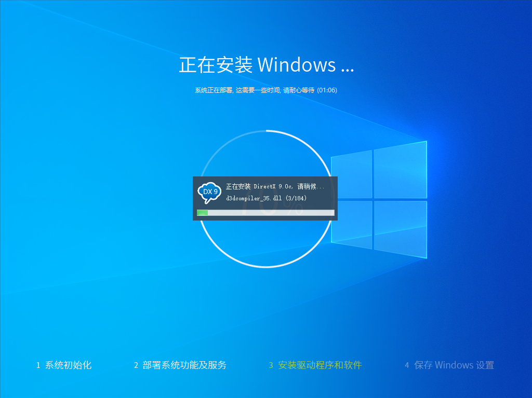
Task: Click step 1 系统初始化 indicator
Action: click(x=64, y=365)
